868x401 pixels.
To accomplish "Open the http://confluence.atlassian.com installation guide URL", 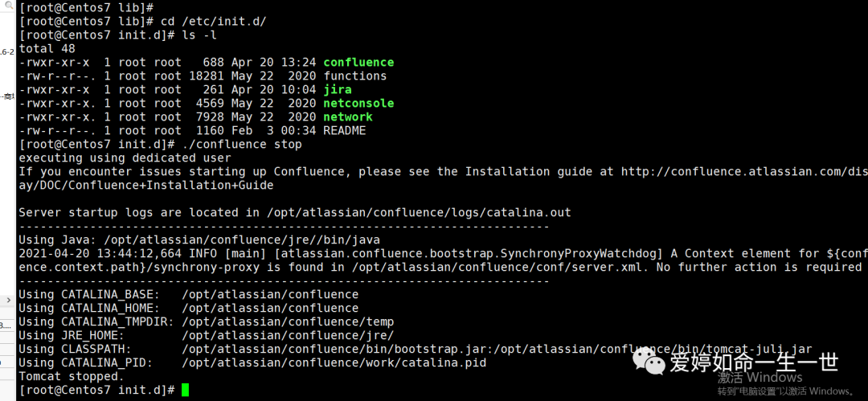I will tap(744, 172).
